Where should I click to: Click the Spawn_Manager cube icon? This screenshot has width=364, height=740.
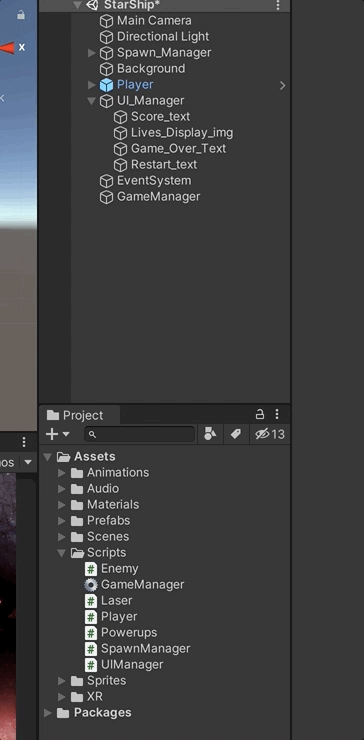tap(106, 53)
